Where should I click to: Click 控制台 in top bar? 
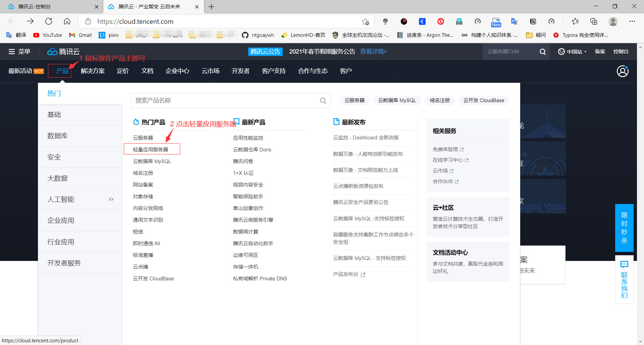[621, 52]
